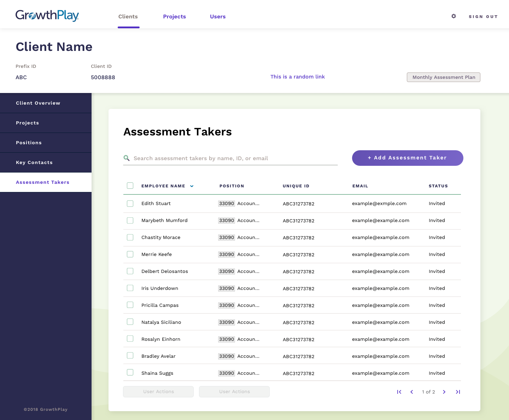The image size is (509, 420).
Task: Open the settings gear icon
Action: pos(454,16)
